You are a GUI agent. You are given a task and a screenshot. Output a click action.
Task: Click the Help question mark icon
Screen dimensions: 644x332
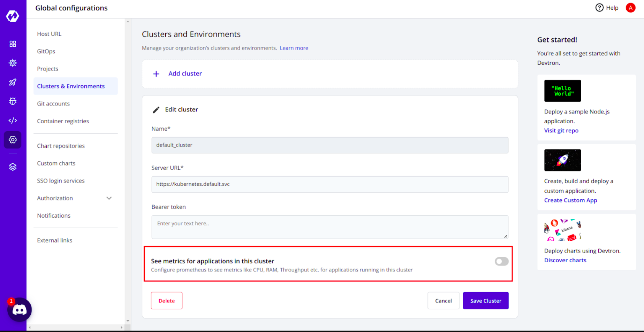point(599,8)
